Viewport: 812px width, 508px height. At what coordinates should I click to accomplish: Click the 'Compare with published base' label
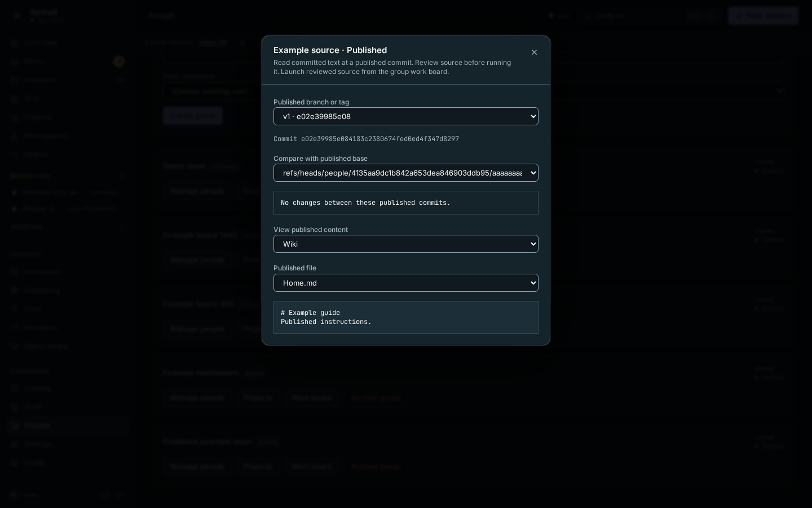[320, 159]
